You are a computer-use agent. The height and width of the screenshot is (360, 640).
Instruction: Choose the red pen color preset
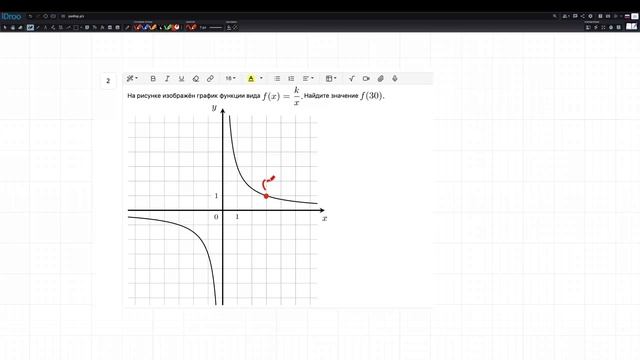tap(138, 27)
